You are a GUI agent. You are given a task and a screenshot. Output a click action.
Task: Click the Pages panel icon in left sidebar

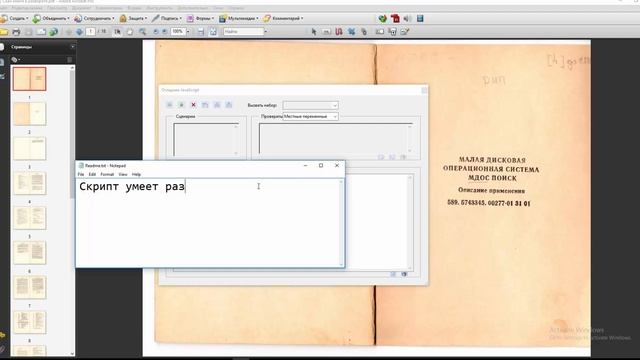click(x=2, y=47)
